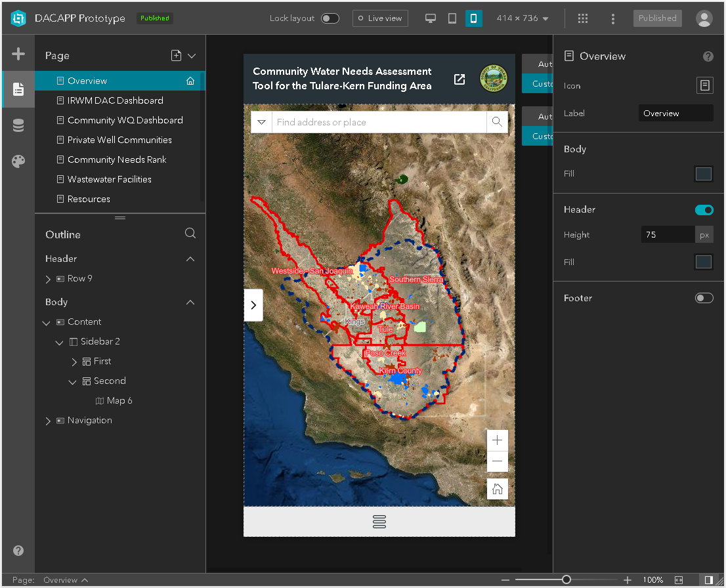The image size is (726, 588).
Task: Select the Wastewater Facilities page
Action: tap(117, 179)
